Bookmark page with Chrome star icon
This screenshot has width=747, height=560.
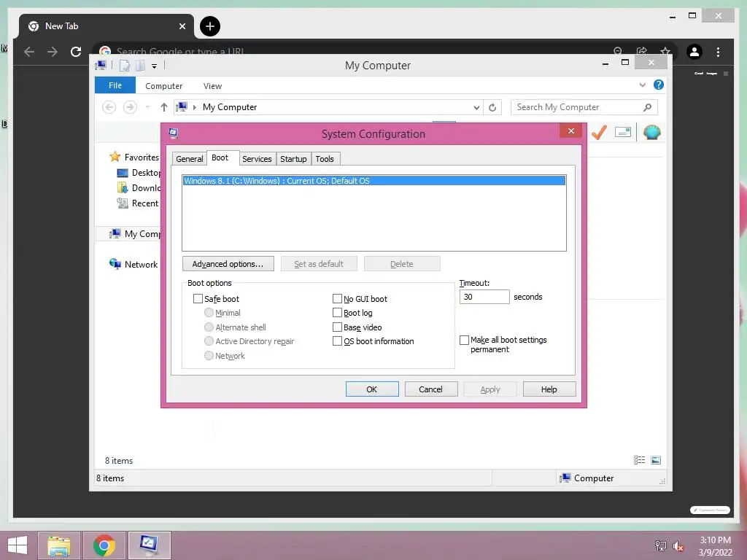click(x=665, y=51)
